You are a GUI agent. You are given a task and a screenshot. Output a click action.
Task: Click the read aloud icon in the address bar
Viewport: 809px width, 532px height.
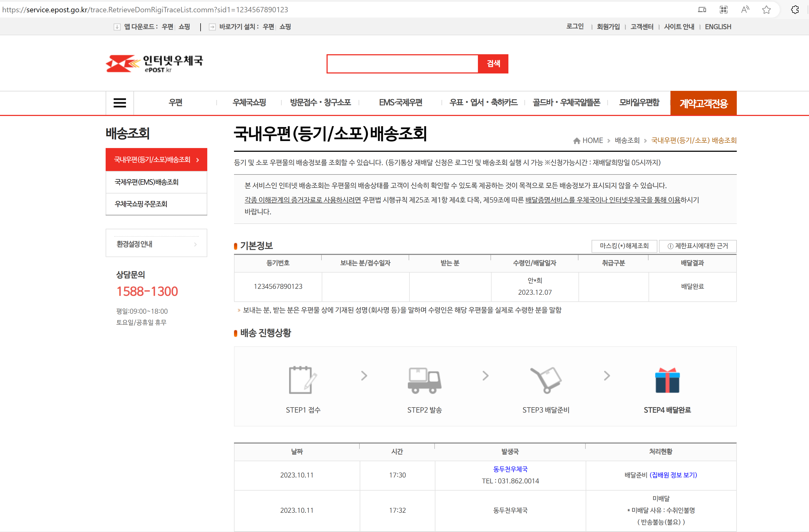[x=745, y=10]
